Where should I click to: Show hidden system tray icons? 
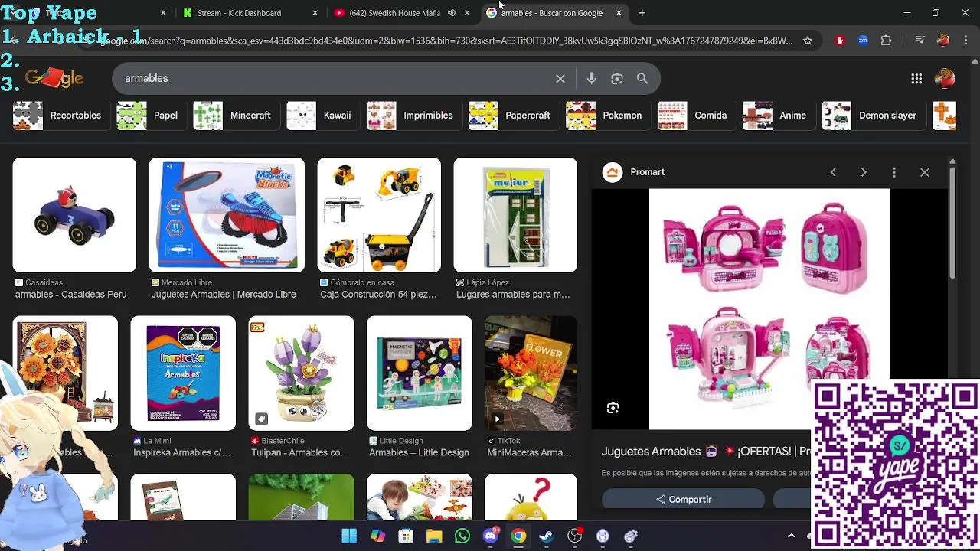pyautogui.click(x=792, y=536)
